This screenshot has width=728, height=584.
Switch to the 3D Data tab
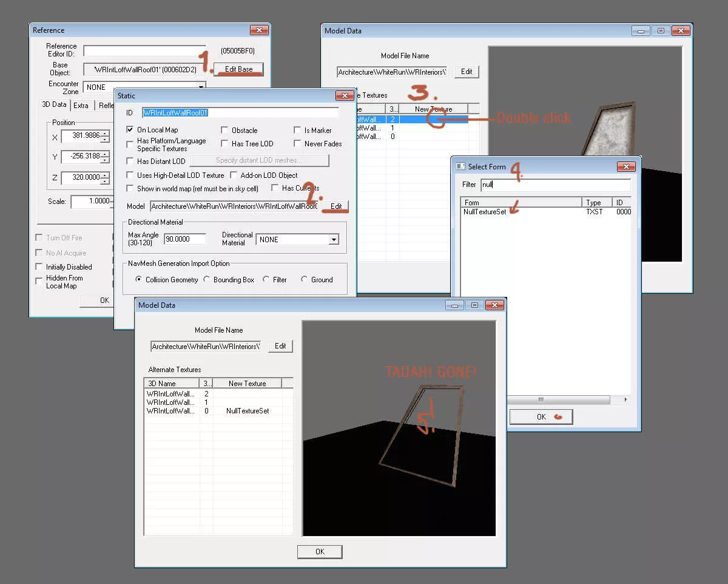pos(54,105)
